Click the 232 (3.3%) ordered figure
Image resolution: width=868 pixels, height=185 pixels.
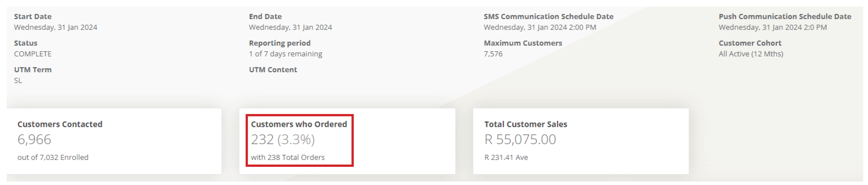[283, 140]
